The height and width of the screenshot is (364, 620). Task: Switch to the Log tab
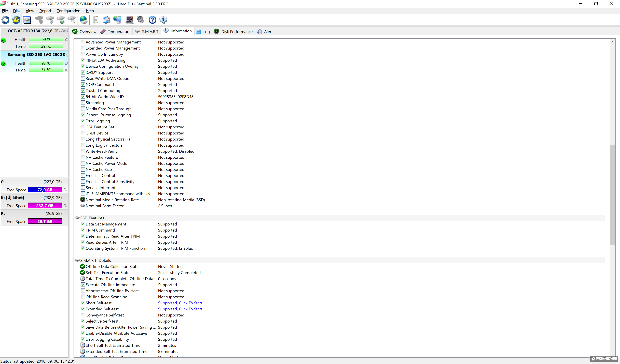tap(203, 32)
